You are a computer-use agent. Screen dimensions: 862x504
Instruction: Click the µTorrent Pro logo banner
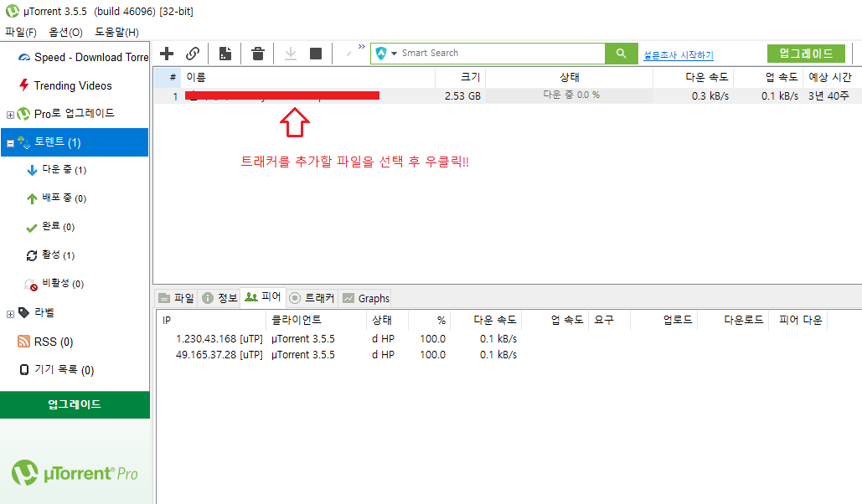click(x=75, y=473)
